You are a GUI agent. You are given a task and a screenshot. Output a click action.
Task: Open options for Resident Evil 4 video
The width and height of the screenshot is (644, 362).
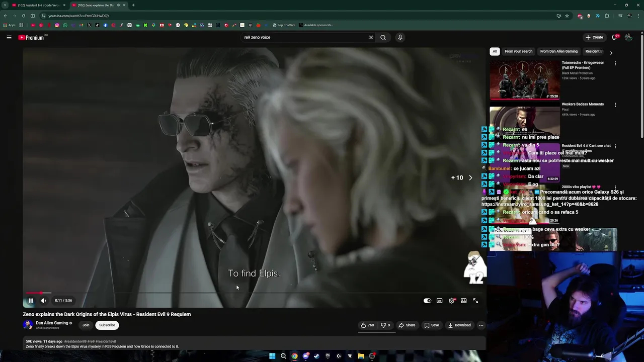click(x=615, y=146)
